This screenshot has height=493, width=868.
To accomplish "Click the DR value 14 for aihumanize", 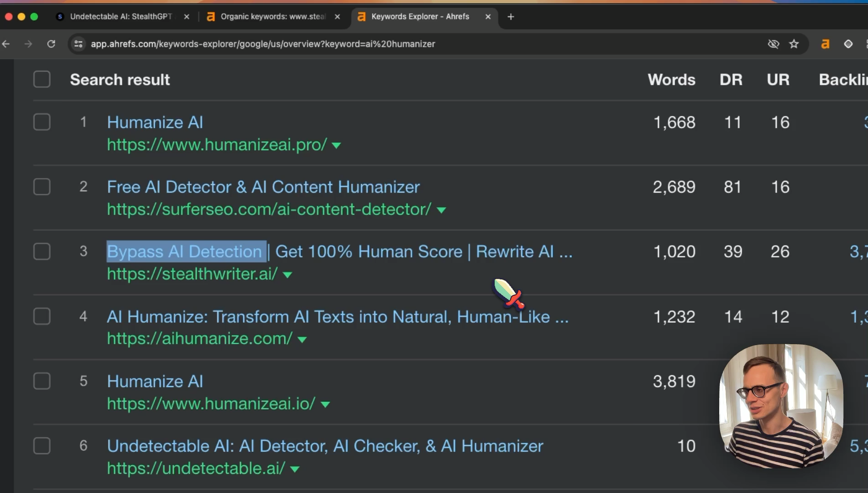I will click(733, 317).
